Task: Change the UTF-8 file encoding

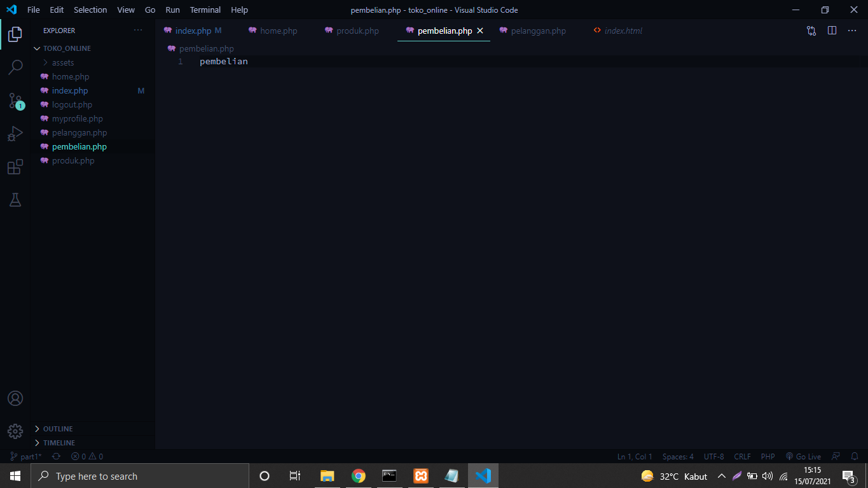Action: (713, 457)
